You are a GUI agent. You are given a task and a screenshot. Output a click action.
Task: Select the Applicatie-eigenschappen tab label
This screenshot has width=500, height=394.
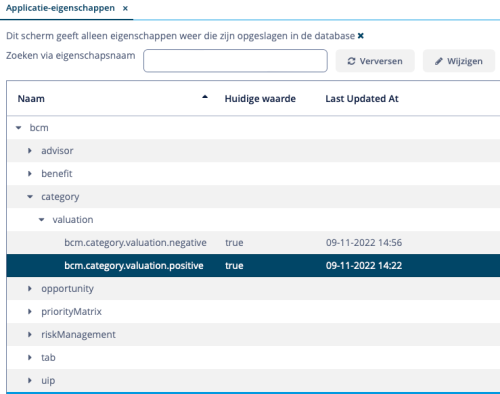tap(60, 8)
